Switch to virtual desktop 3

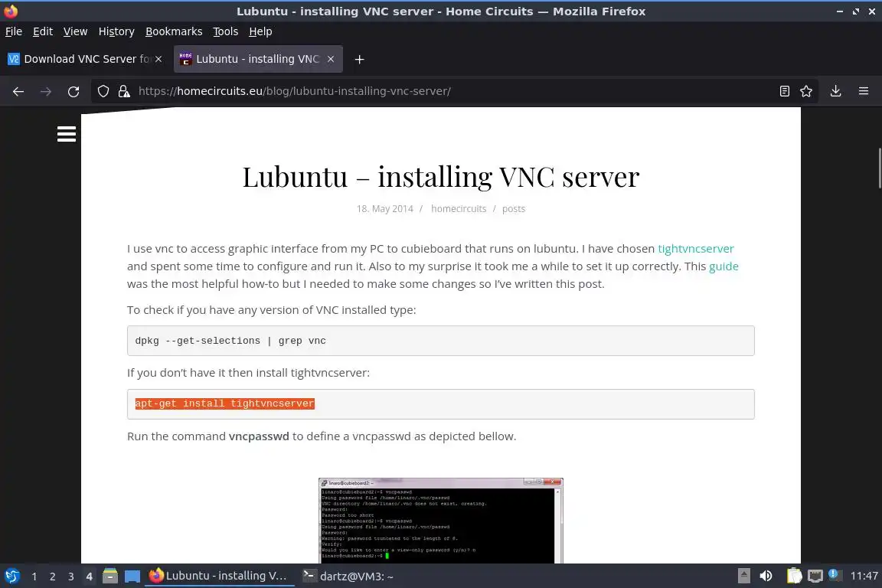[71, 577]
